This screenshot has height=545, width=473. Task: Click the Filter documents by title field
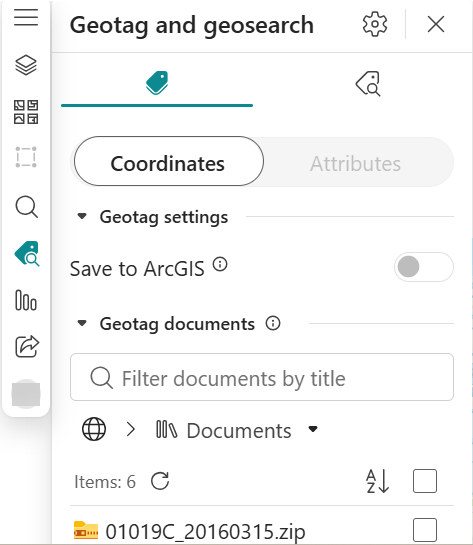click(x=262, y=377)
